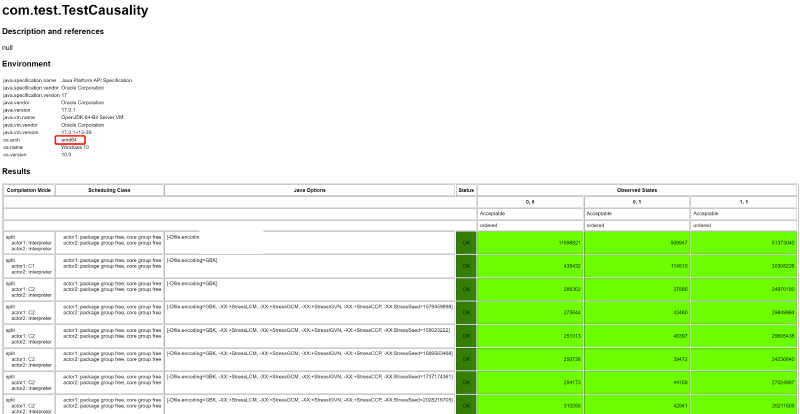Click the Java options containing StressSeed=1579459898
The image size is (800, 414).
(309, 306)
